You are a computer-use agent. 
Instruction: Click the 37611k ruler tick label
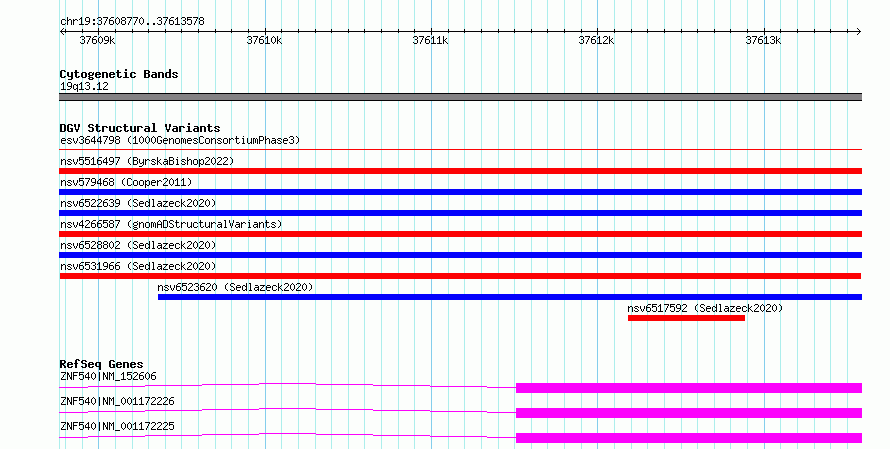point(430,40)
